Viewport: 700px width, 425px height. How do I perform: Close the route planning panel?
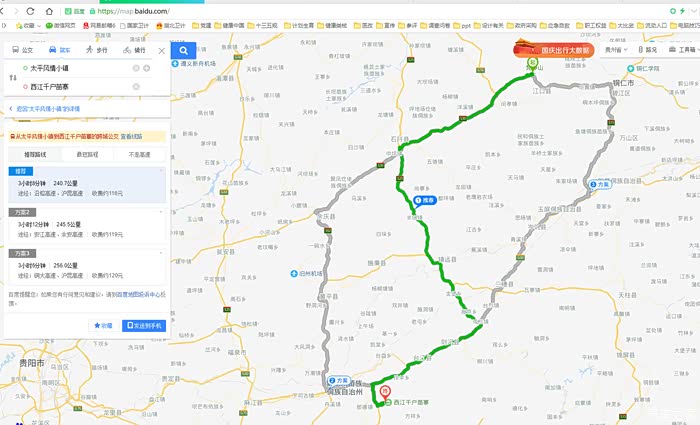(162, 51)
